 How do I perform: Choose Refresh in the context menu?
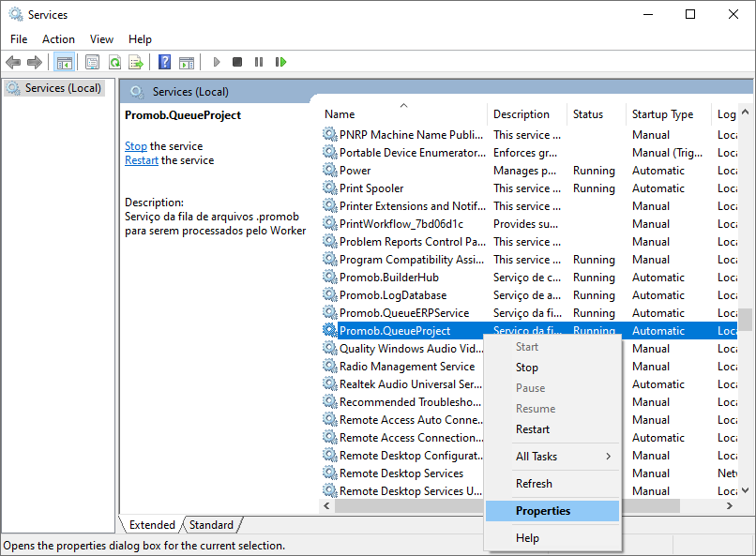click(552, 483)
